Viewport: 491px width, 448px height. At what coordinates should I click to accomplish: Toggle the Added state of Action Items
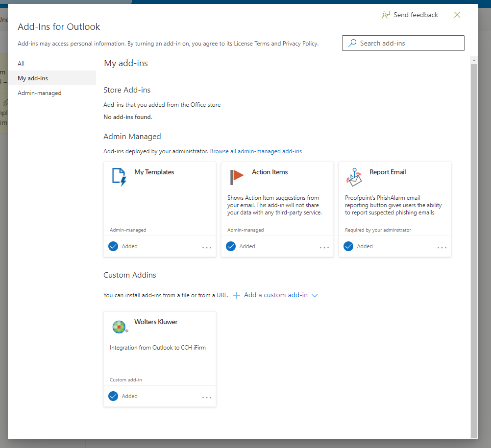point(231,246)
